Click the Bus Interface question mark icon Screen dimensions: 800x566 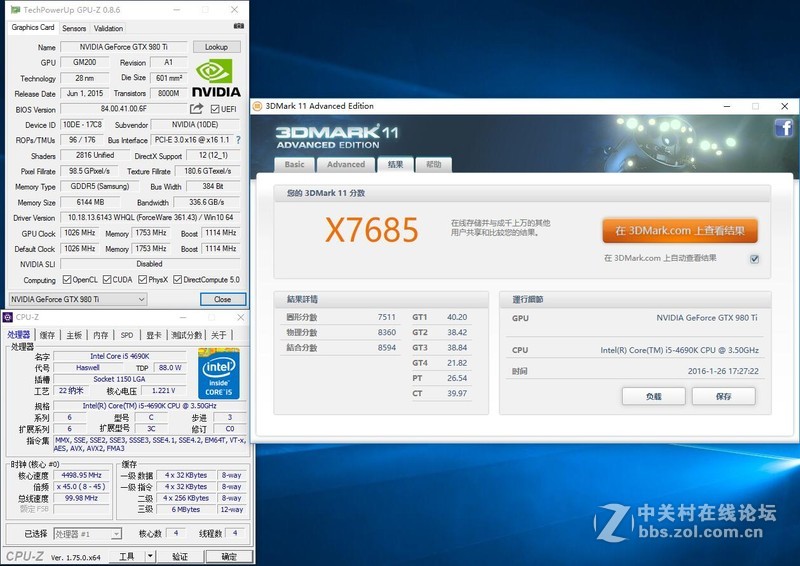click(238, 140)
